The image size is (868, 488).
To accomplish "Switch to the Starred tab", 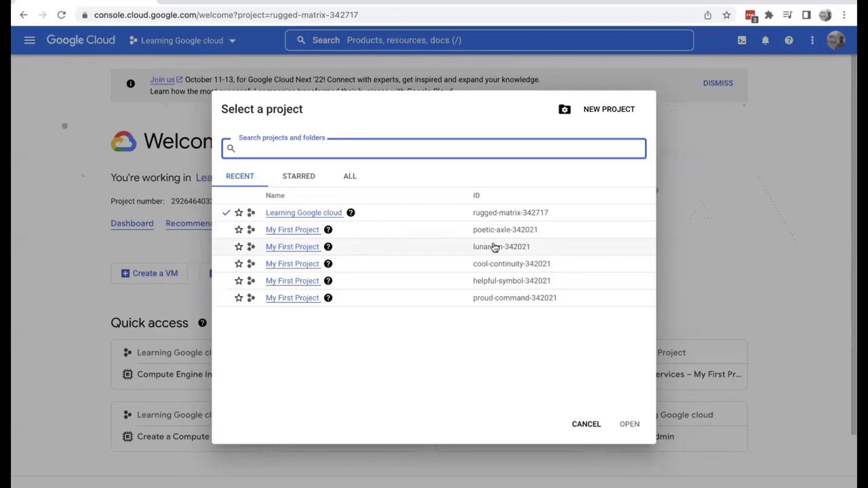I will tap(298, 176).
